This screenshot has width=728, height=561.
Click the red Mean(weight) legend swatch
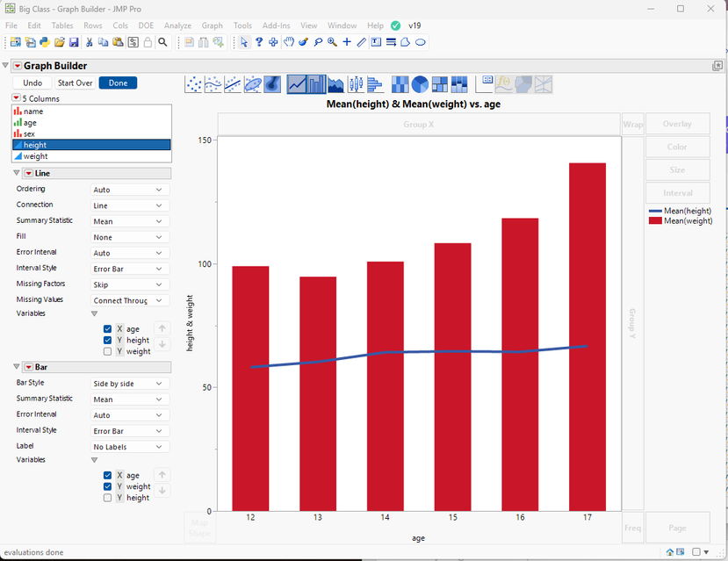click(655, 221)
